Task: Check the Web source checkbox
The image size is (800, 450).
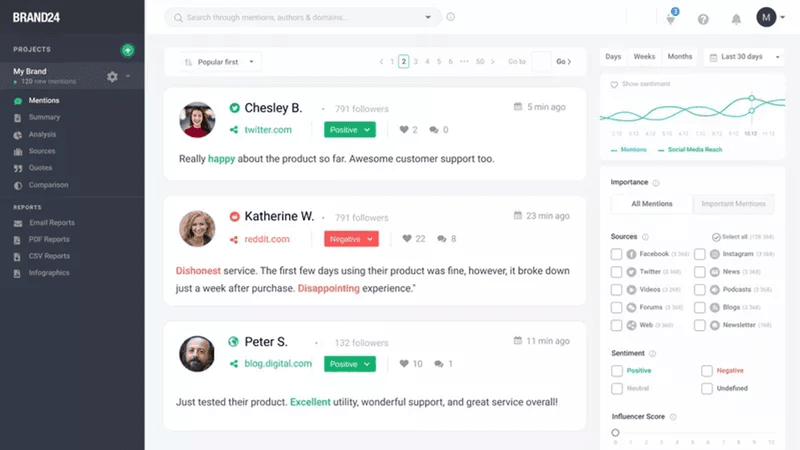Action: [616, 325]
